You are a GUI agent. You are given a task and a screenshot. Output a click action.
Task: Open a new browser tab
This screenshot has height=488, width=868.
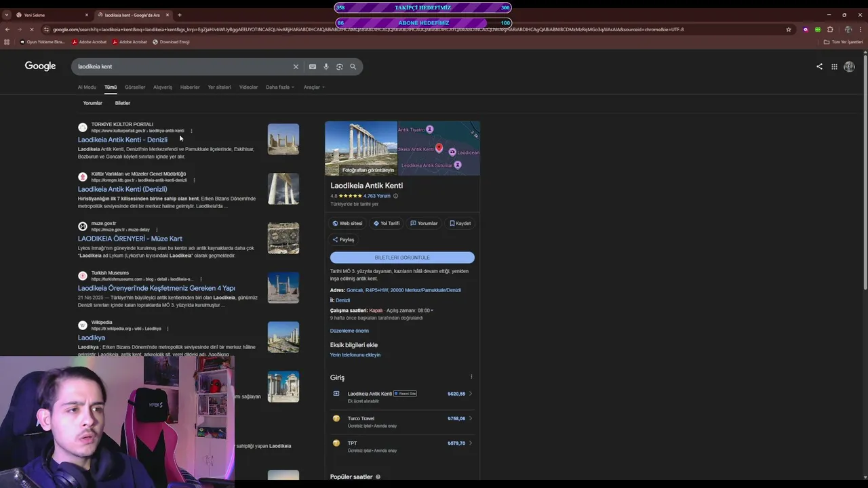[x=180, y=15]
